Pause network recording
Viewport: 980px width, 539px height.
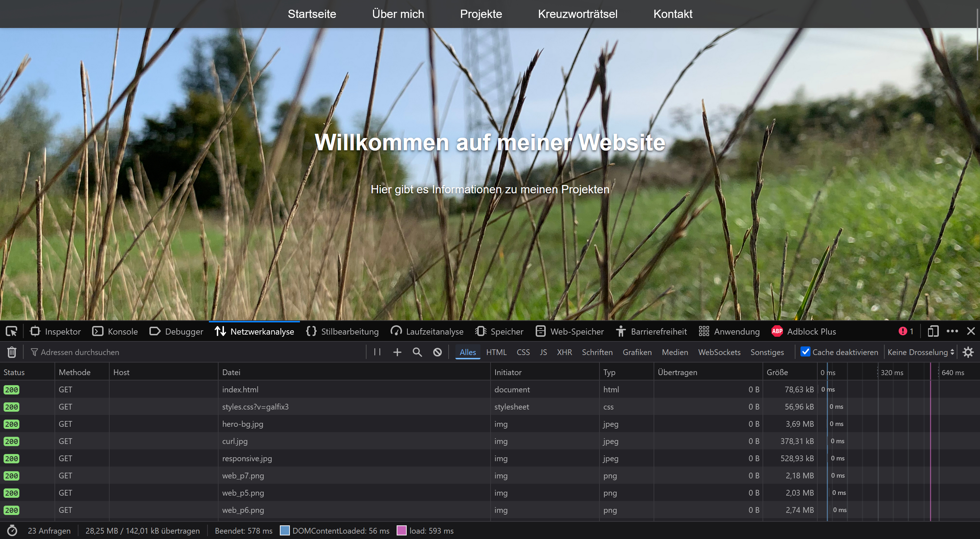377,352
